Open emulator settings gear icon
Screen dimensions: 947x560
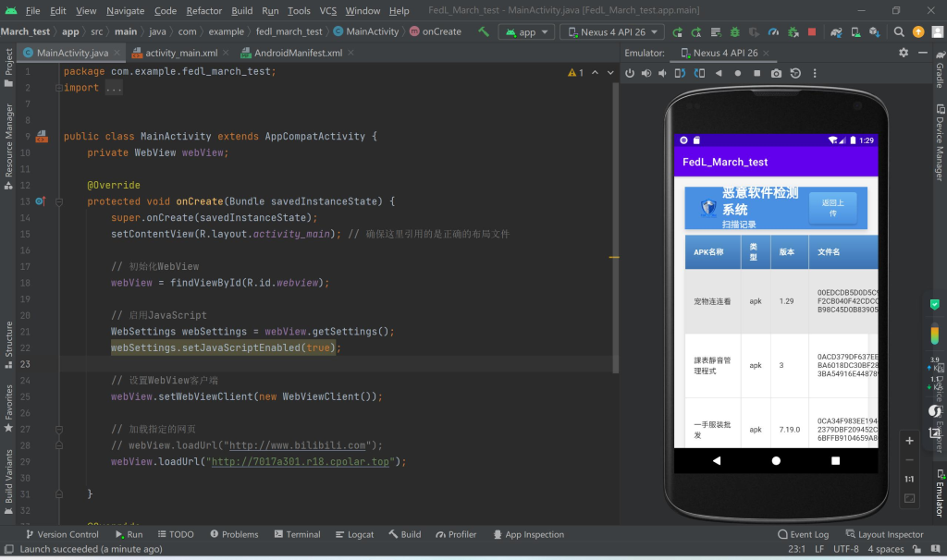904,53
